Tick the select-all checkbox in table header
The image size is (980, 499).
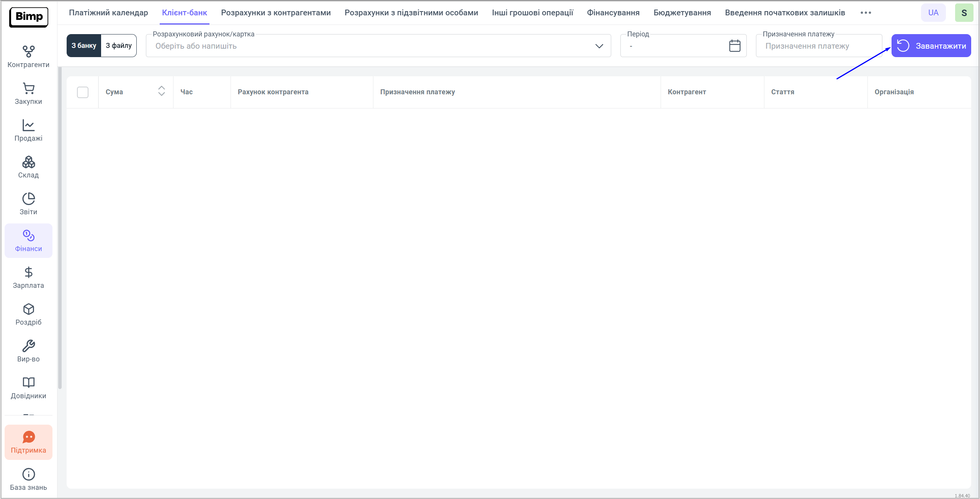[x=83, y=92]
